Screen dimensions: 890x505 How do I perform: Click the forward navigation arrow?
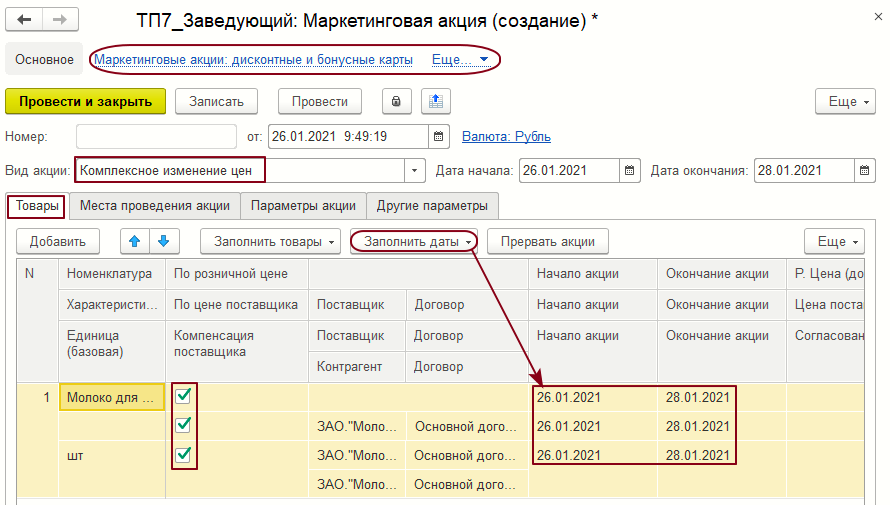click(59, 20)
